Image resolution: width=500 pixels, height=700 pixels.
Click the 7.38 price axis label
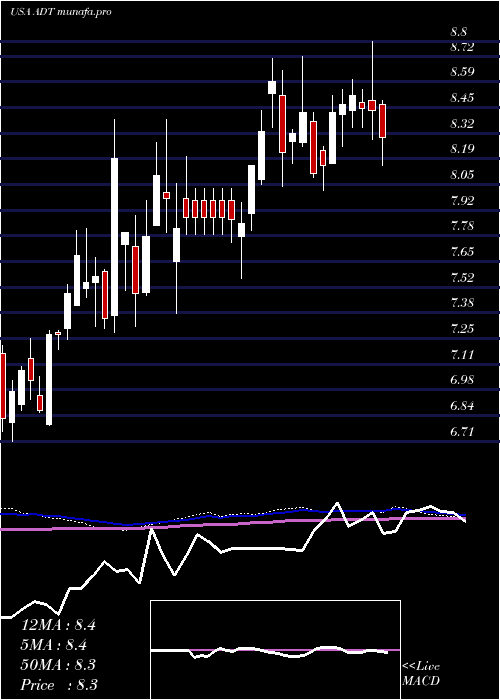tap(462, 303)
